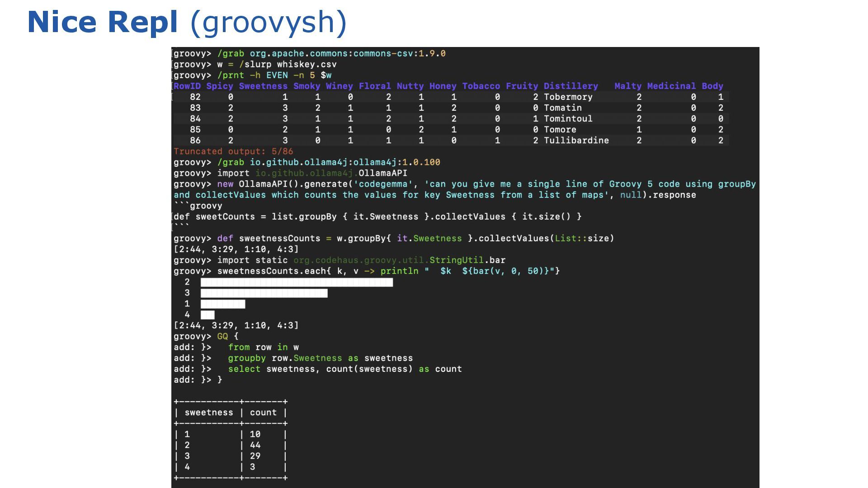Click the 'Tomintoul' distillery row entry

pyautogui.click(x=568, y=118)
